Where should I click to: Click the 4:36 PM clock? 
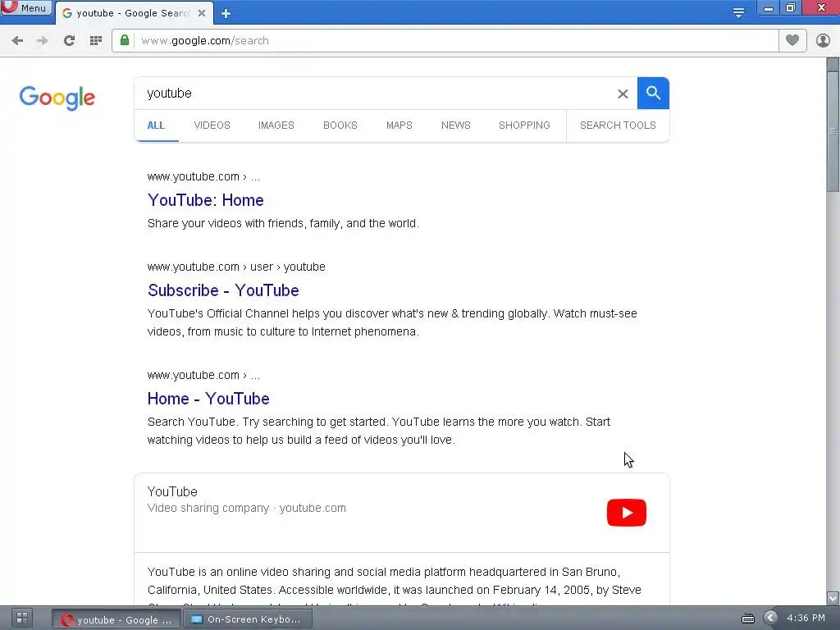click(806, 618)
